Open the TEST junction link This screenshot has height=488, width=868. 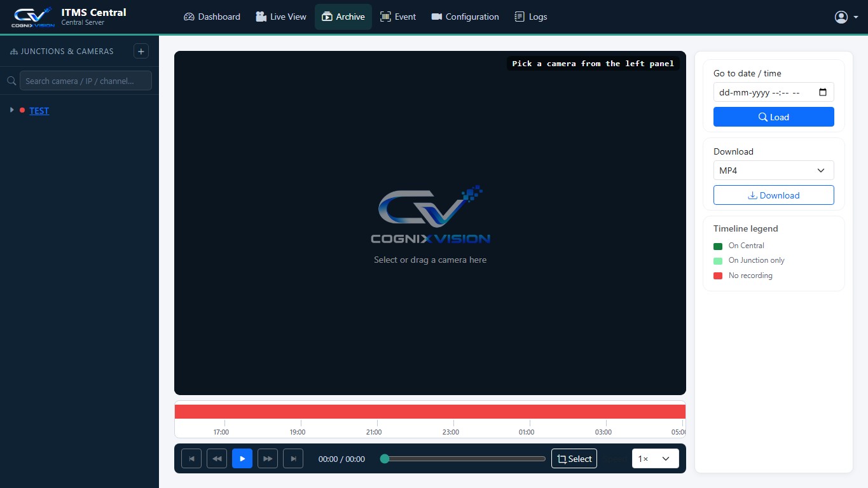pyautogui.click(x=39, y=111)
